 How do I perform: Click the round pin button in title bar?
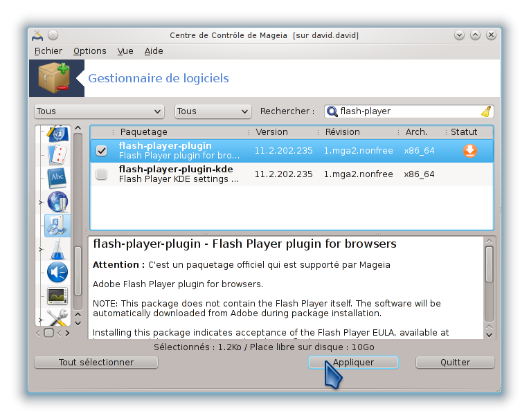tap(53, 35)
